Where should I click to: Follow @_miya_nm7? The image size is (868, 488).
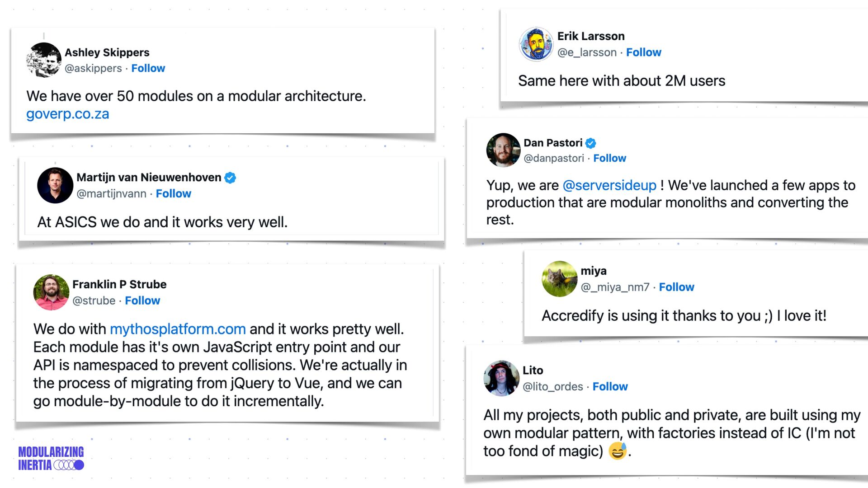tap(676, 287)
